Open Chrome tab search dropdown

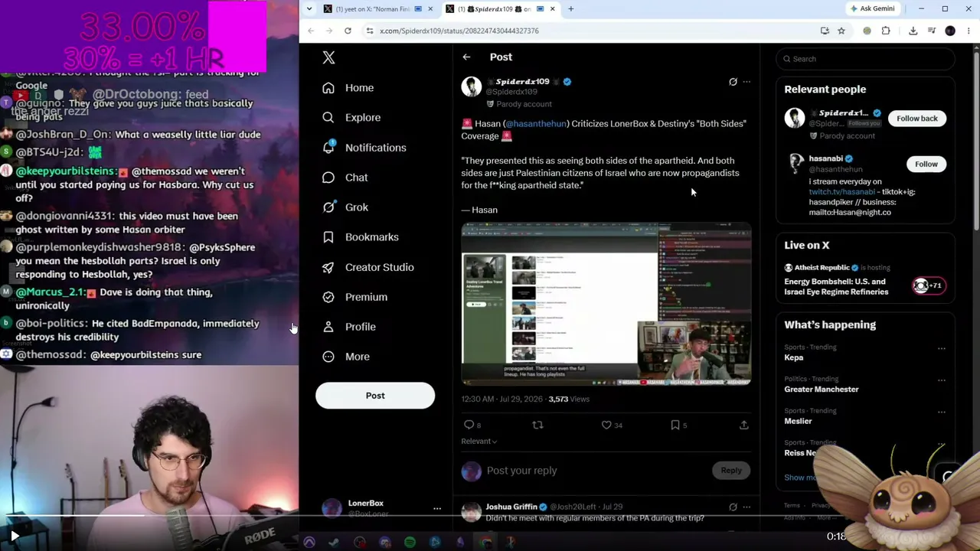tap(309, 9)
